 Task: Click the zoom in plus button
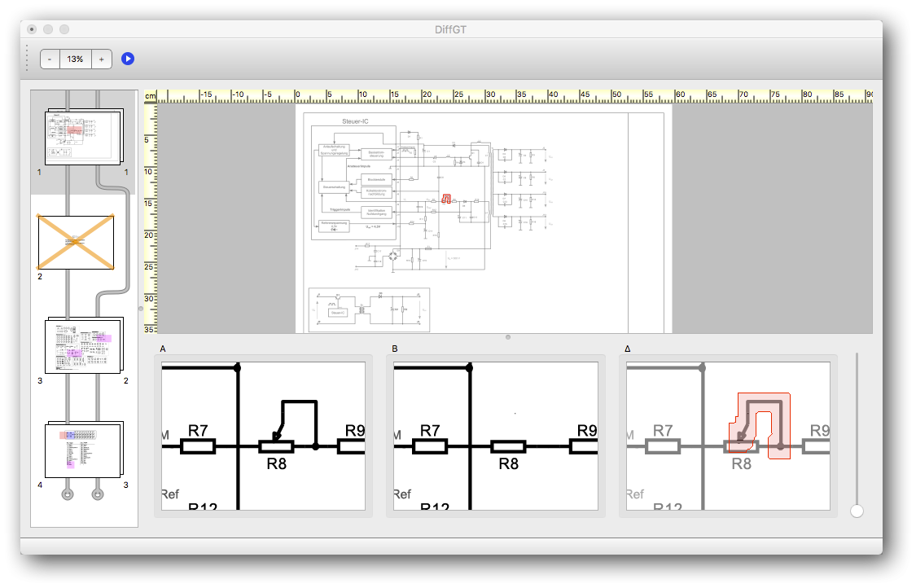(x=102, y=59)
